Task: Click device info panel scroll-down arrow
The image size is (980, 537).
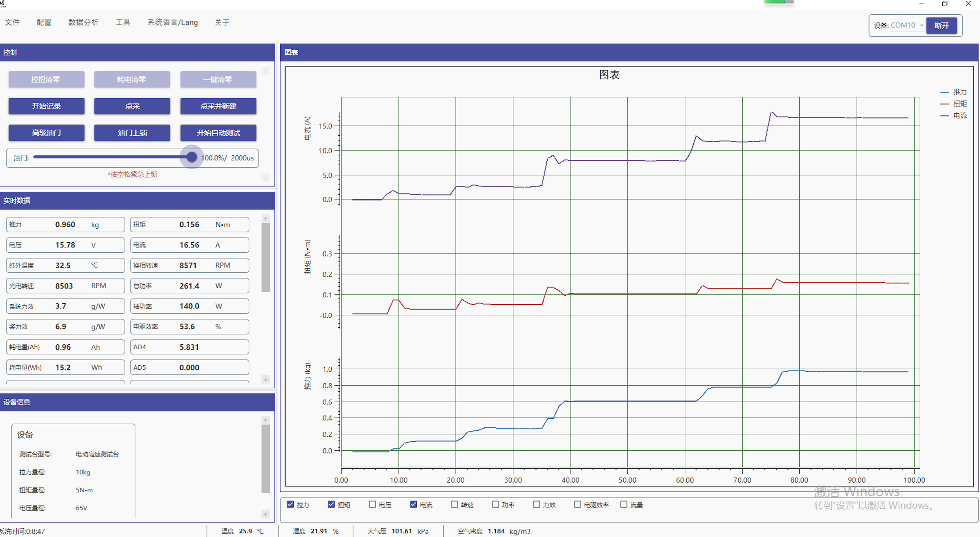Action: (x=266, y=514)
